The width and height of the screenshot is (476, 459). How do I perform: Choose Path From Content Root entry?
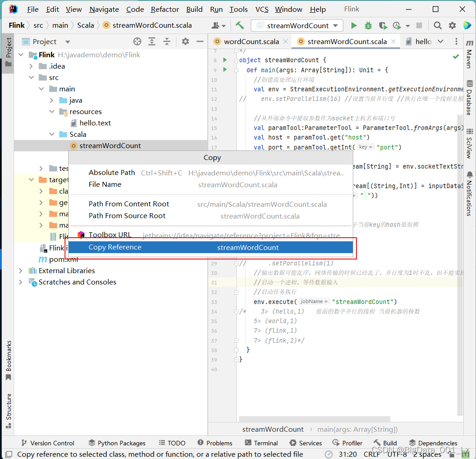tap(210, 204)
